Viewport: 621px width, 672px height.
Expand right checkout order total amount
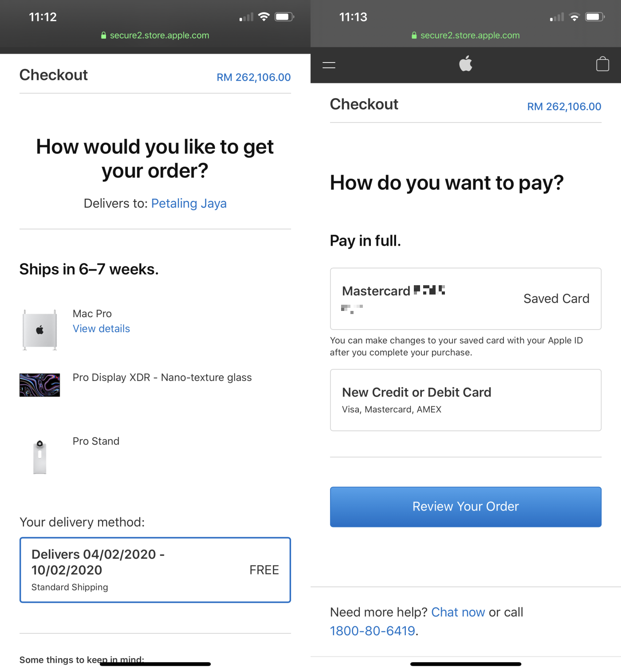pos(564,107)
